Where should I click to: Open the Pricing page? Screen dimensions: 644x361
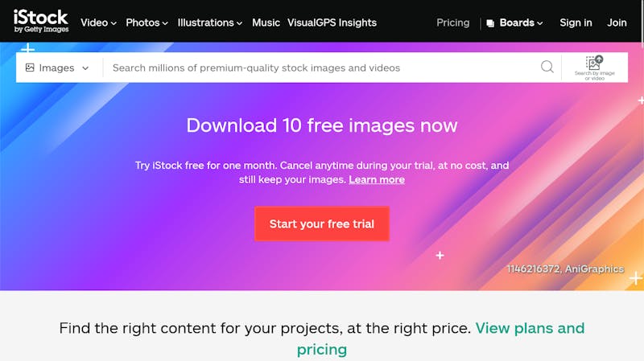[x=452, y=23]
